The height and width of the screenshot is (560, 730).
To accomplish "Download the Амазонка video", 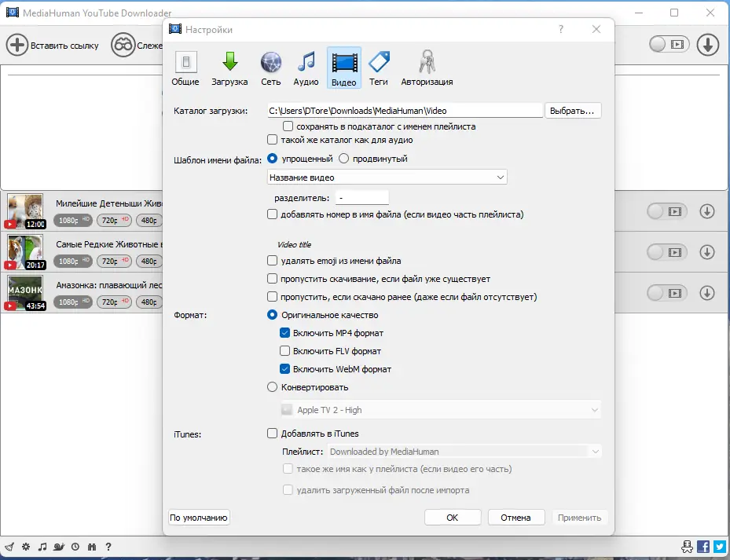I will 707,293.
